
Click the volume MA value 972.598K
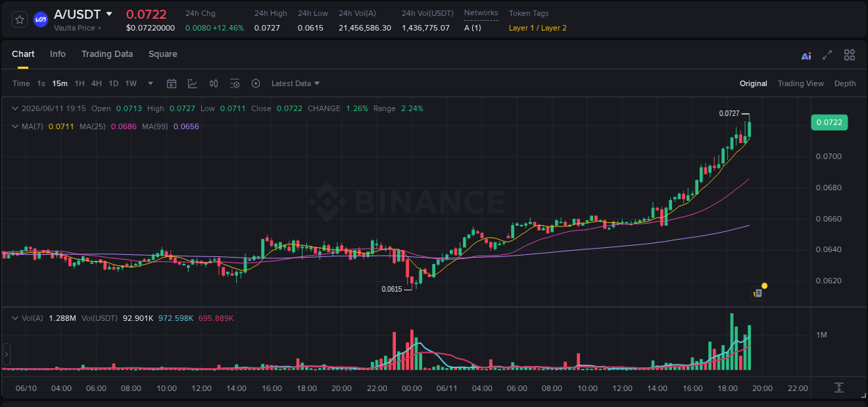pyautogui.click(x=176, y=318)
